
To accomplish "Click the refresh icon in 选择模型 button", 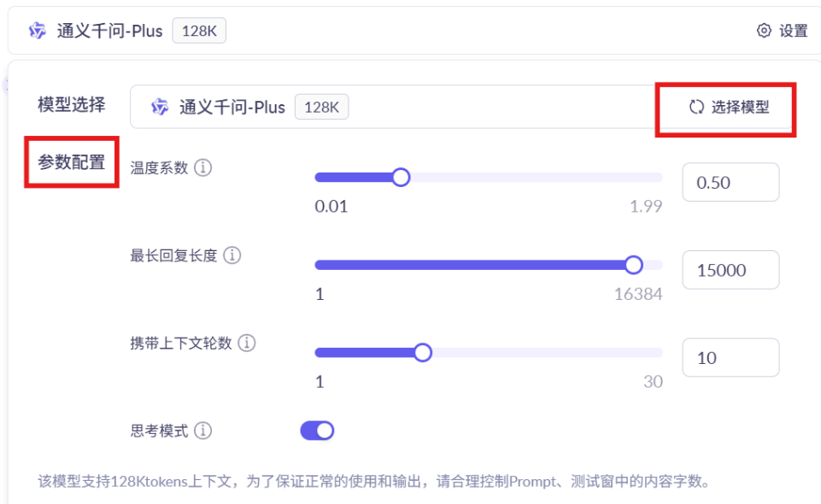I will [696, 108].
